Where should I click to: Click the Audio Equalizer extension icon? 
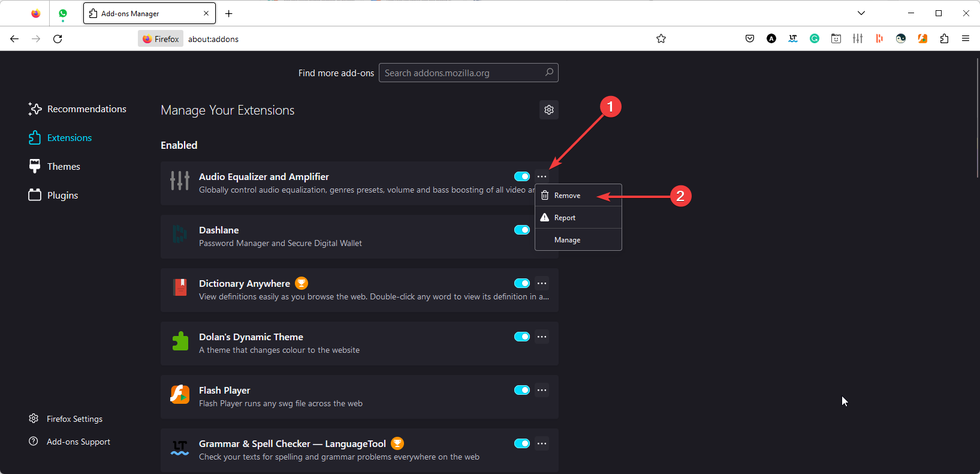pos(180,181)
